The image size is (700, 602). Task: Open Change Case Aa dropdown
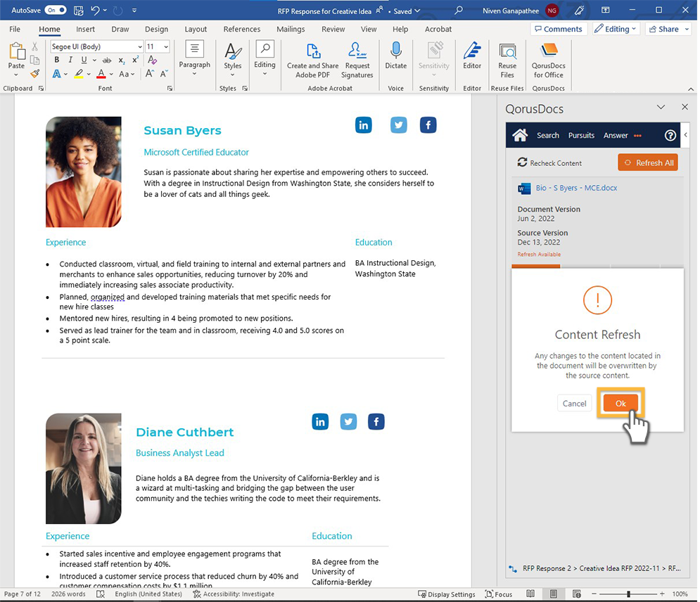pyautogui.click(x=127, y=74)
